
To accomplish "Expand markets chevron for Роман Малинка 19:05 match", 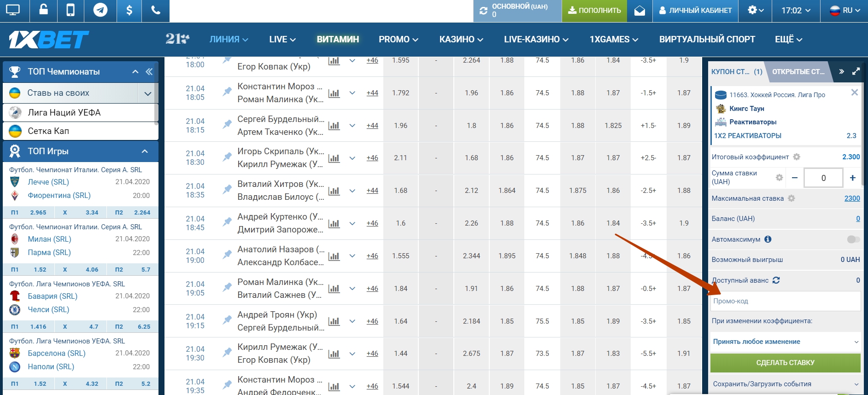I will point(352,289).
